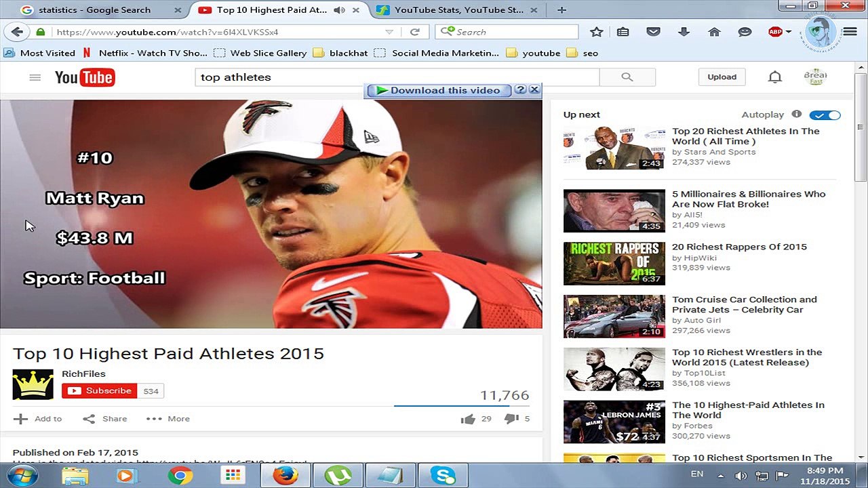
Task: Open the Firefox hamburger menu
Action: coord(850,32)
